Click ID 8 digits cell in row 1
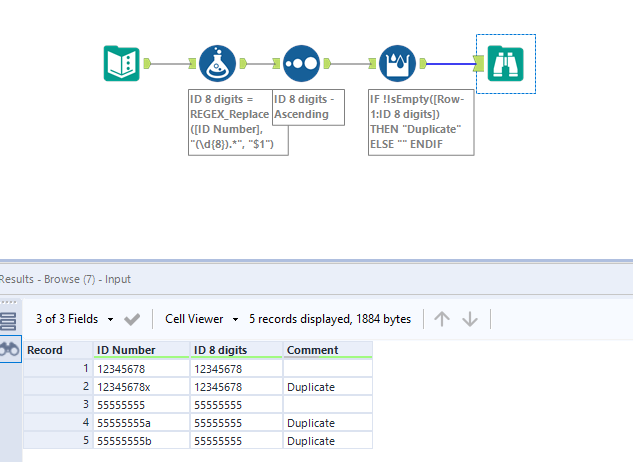Screen dimensions: 633x462 (236, 369)
